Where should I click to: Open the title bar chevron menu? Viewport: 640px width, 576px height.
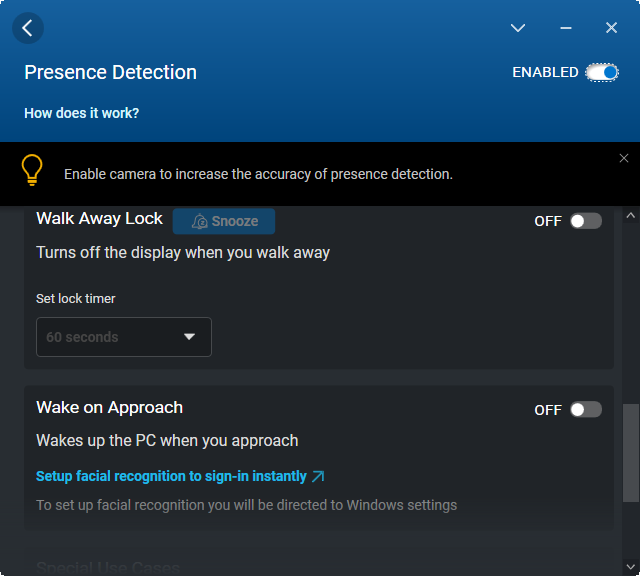coord(518,28)
